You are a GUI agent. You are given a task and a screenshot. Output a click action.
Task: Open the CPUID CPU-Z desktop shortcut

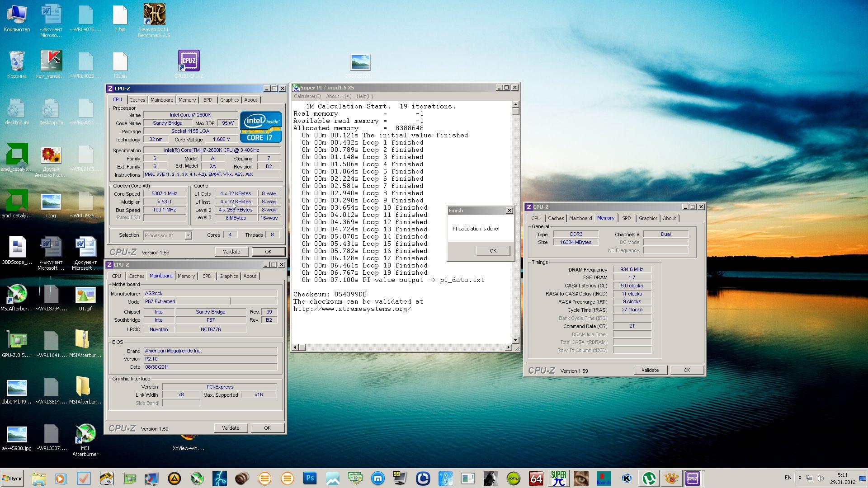click(x=189, y=64)
